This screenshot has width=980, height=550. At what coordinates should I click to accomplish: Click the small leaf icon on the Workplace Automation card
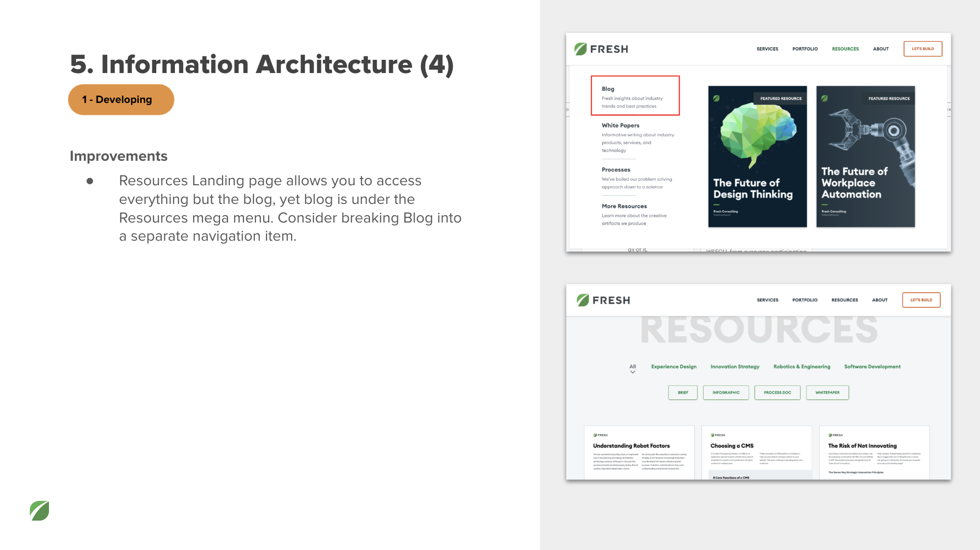click(825, 98)
